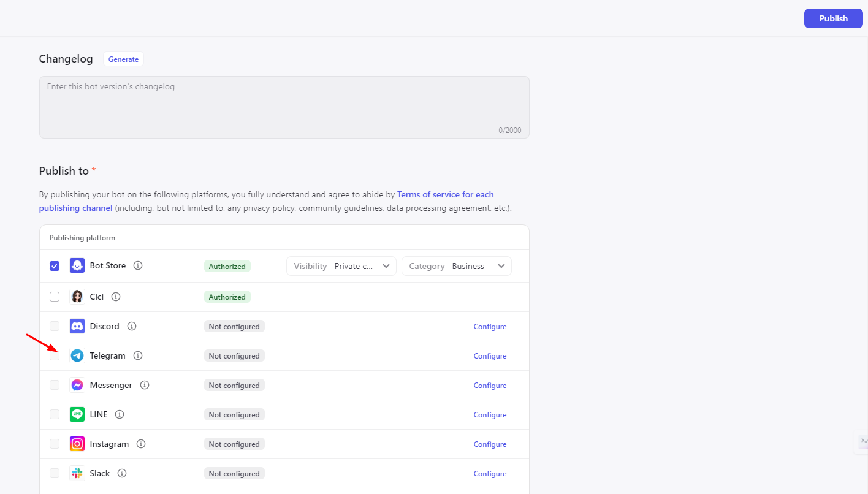Open the Visibility dropdown for Bot Store

coord(341,266)
